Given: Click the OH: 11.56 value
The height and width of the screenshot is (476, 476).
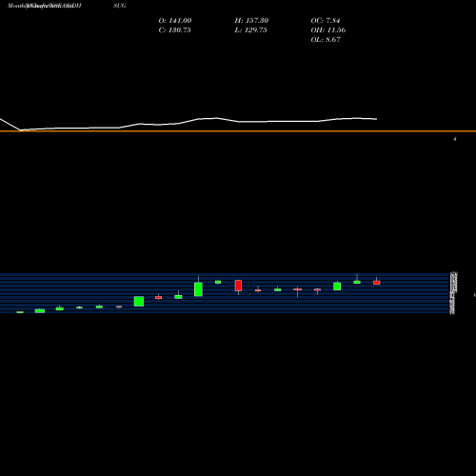Looking at the screenshot, I should 328,30.
